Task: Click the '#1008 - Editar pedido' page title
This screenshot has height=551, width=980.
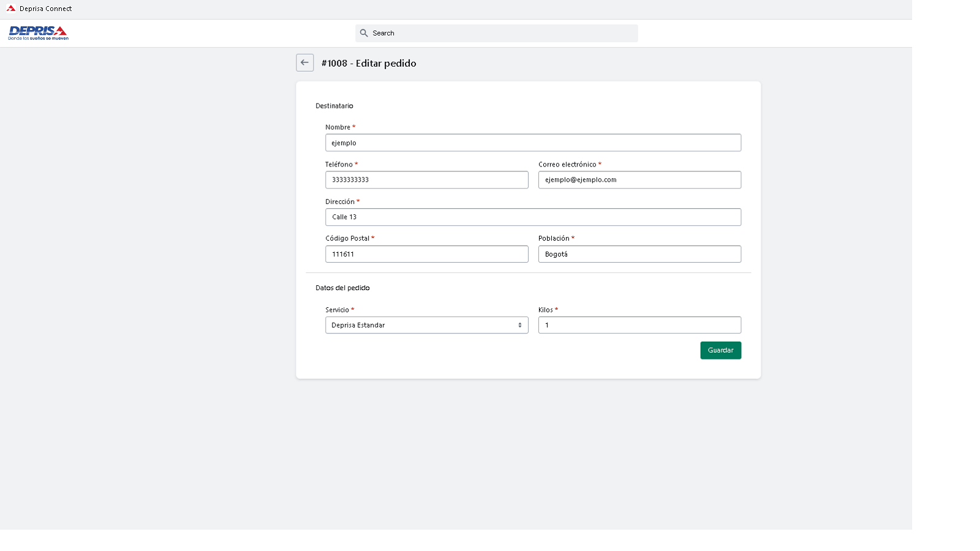Action: 369,63
